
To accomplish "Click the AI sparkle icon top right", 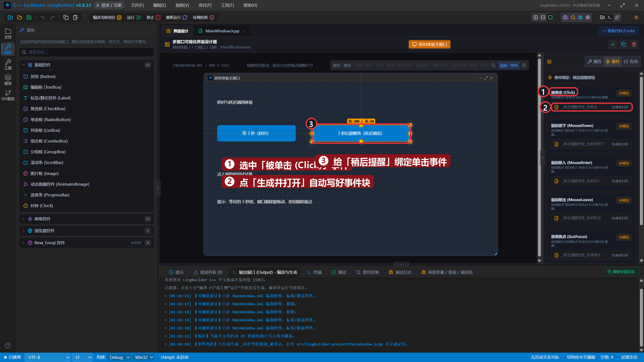I will pos(617,17).
